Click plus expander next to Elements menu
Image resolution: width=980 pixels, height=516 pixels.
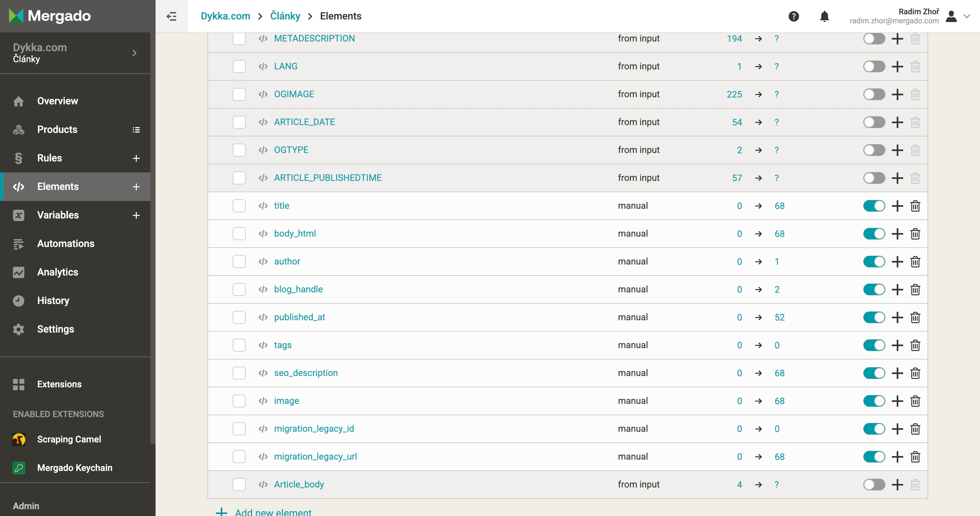(x=136, y=187)
